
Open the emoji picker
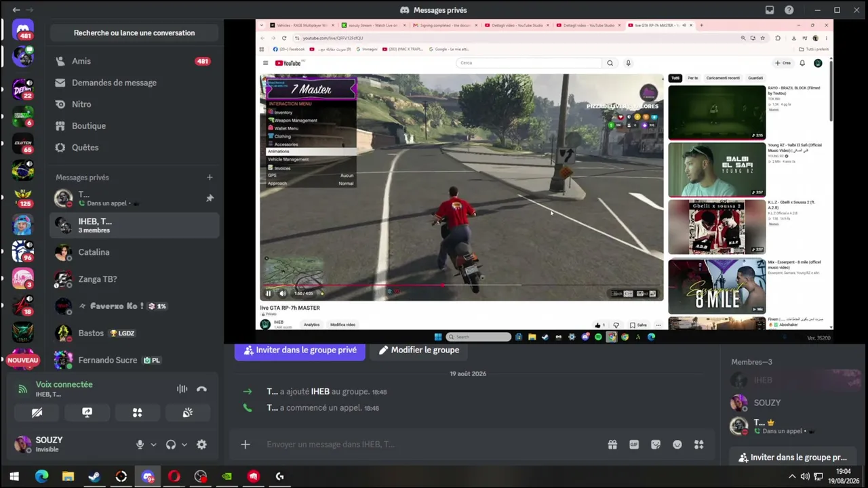pos(677,445)
